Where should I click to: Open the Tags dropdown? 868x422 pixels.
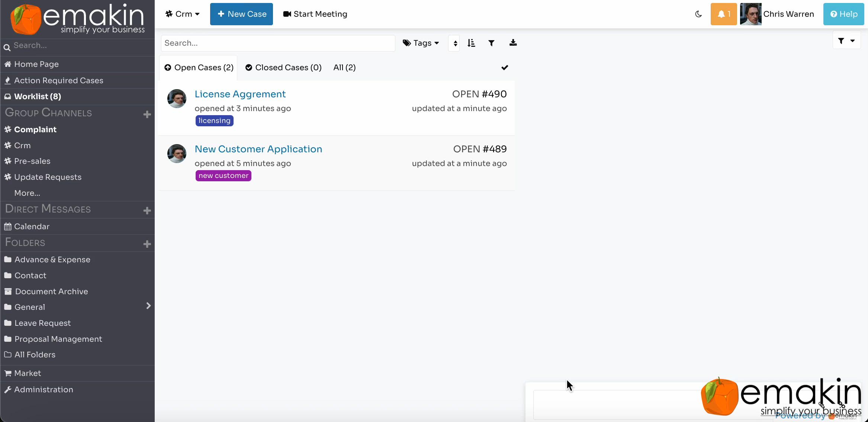421,43
